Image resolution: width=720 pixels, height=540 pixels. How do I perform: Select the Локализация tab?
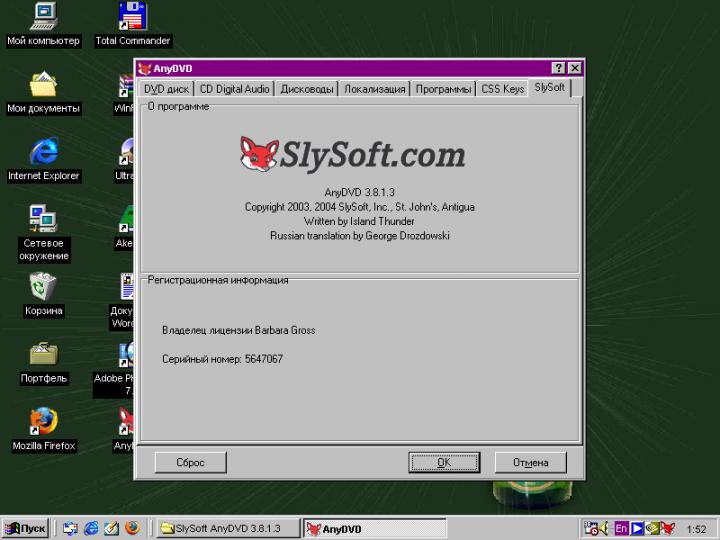tap(375, 89)
